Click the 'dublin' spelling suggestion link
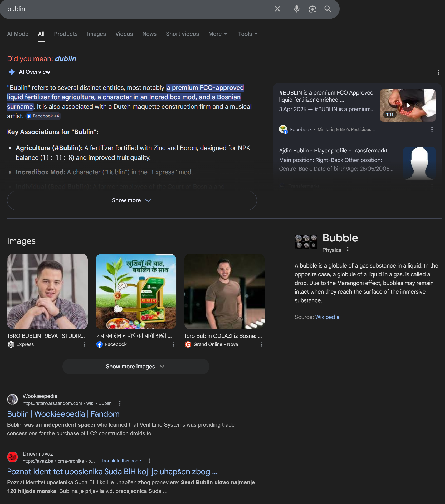Screen dimensions: 445x504 pos(66,59)
